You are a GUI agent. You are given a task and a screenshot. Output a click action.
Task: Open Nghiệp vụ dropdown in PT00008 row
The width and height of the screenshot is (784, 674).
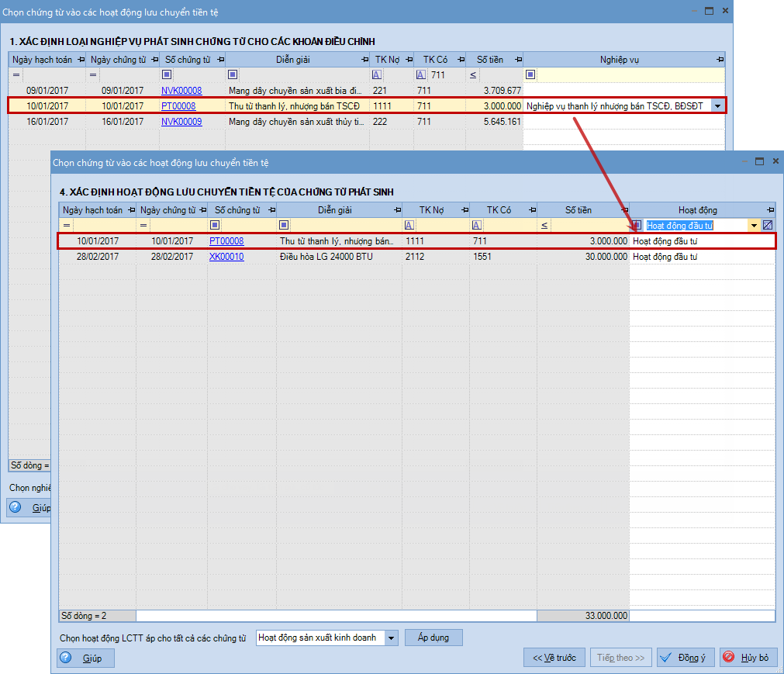point(717,106)
